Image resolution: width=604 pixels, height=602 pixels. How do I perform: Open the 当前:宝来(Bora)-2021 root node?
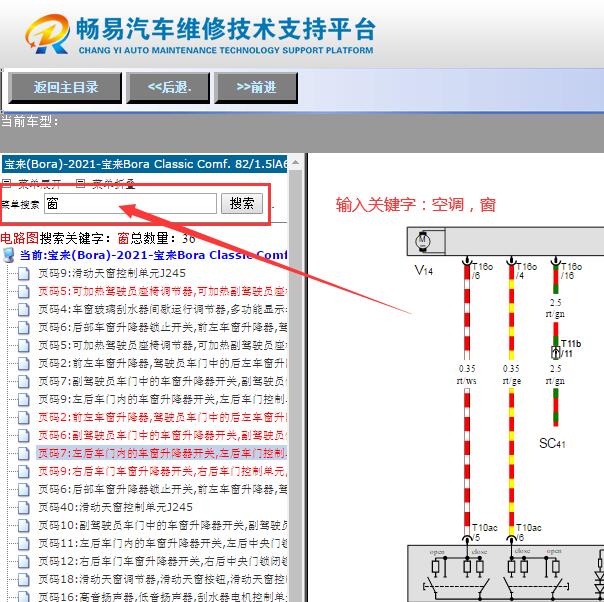pos(153,255)
